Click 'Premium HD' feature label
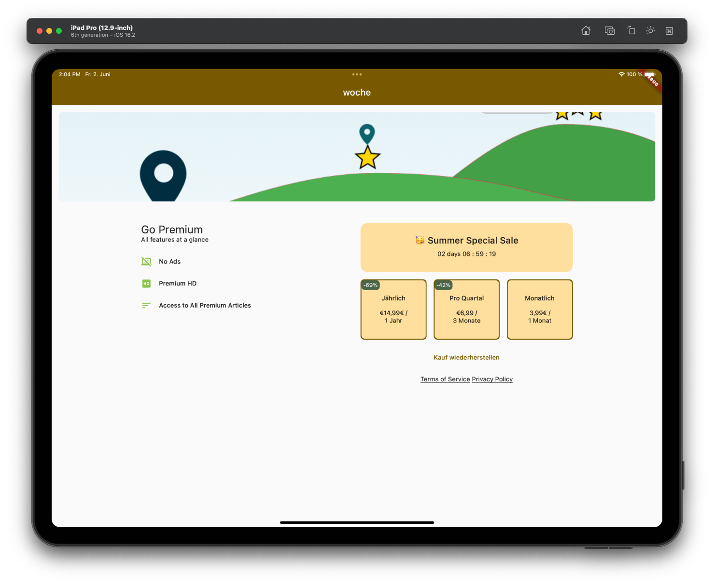The width and height of the screenshot is (714, 588). pos(178,283)
